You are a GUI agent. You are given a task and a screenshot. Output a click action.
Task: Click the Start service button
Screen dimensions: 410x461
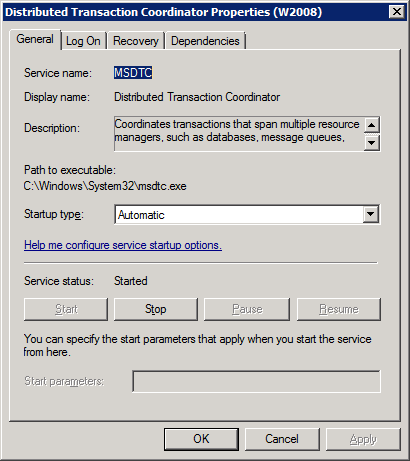[x=66, y=309]
